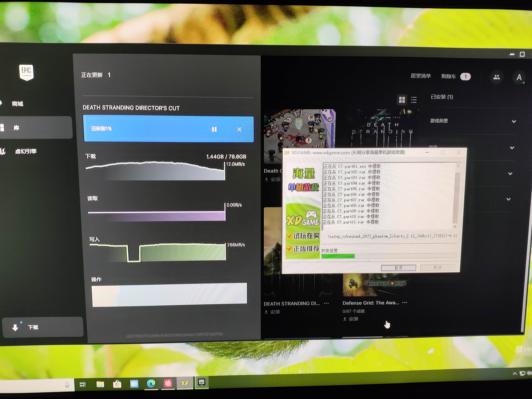
Task: Click the Epic Games logo
Action: 26,73
